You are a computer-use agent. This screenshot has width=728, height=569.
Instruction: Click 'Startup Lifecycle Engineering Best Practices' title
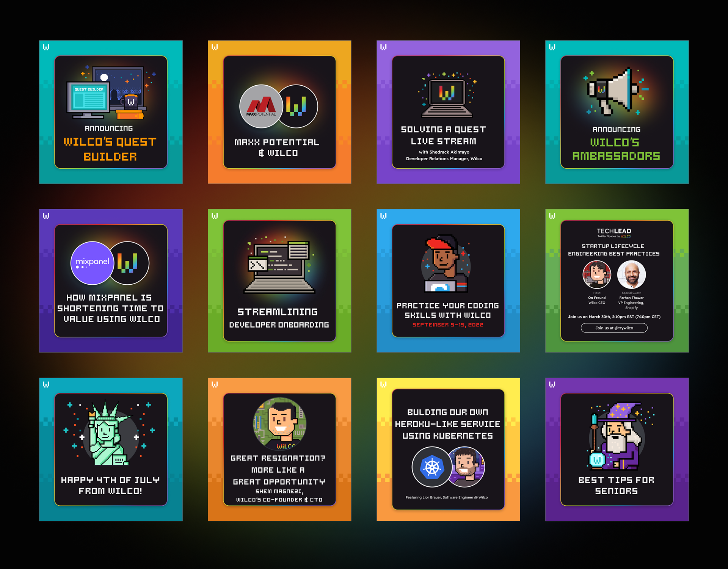click(614, 250)
